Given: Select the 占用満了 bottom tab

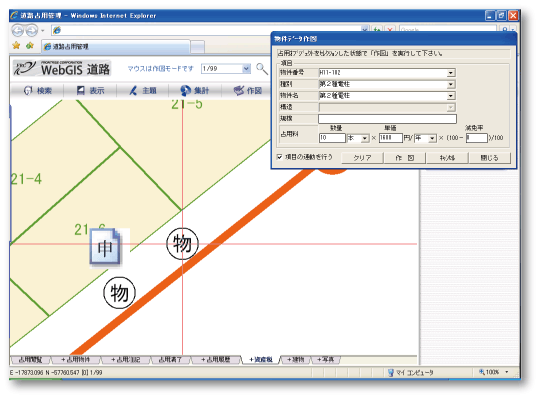Looking at the screenshot, I should tap(170, 360).
